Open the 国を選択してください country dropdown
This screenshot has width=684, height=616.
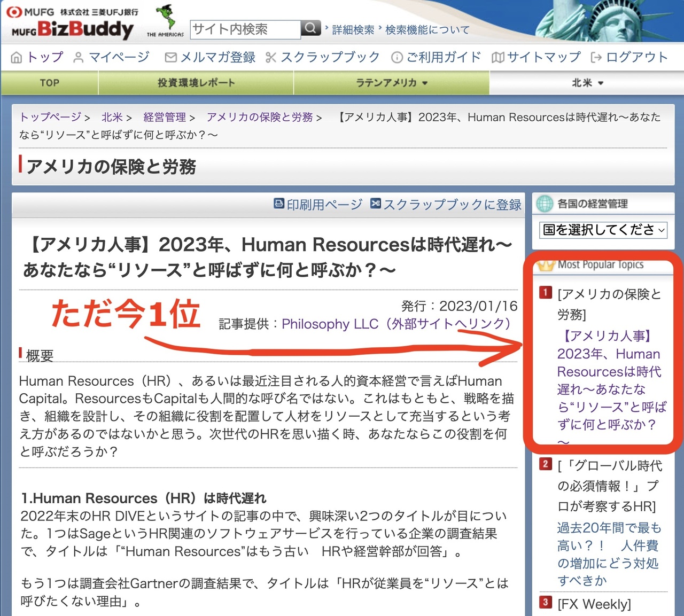(603, 230)
